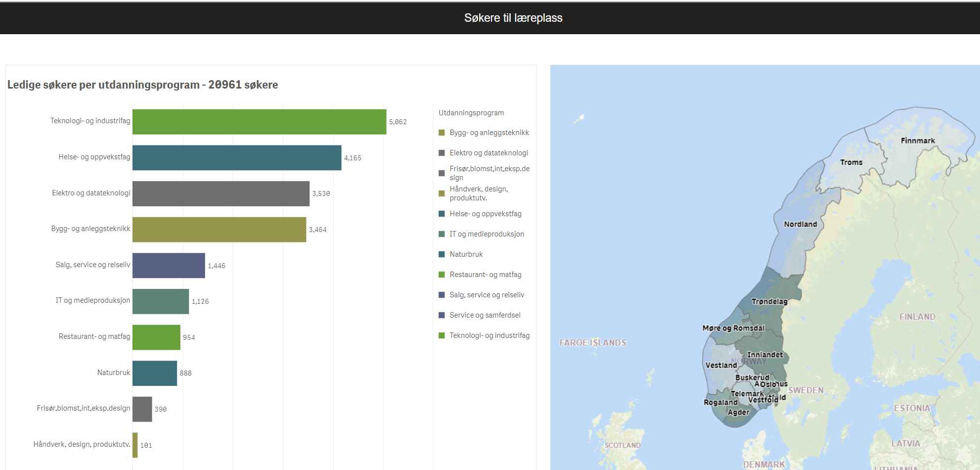
Task: Select Vestfold region on the map
Action: [763, 400]
